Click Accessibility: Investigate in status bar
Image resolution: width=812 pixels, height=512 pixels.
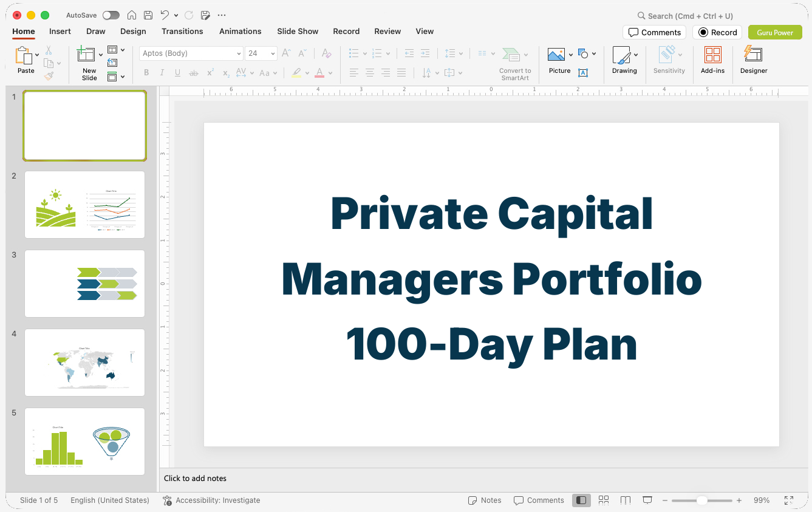pyautogui.click(x=211, y=500)
